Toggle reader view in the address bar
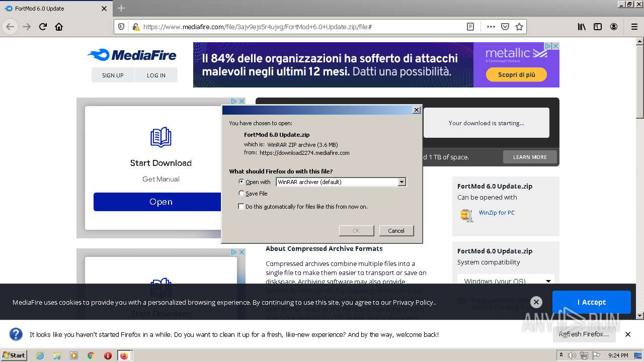644x362 pixels. pos(470,27)
